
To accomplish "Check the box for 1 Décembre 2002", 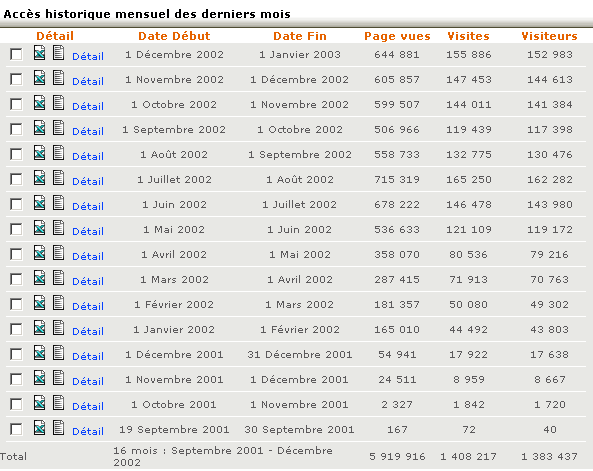I will point(16,54).
